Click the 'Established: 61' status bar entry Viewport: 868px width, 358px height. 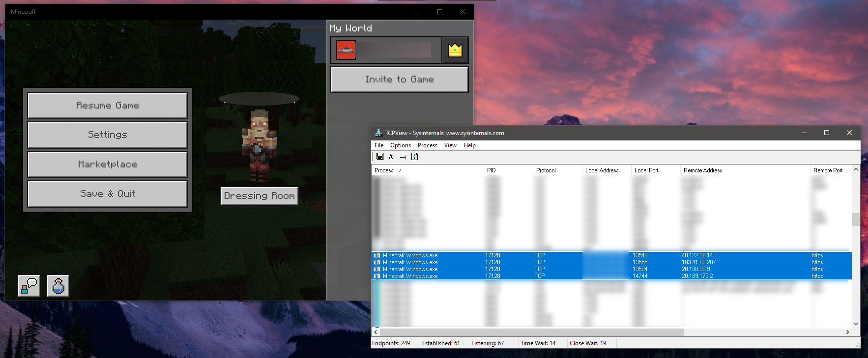[x=441, y=343]
